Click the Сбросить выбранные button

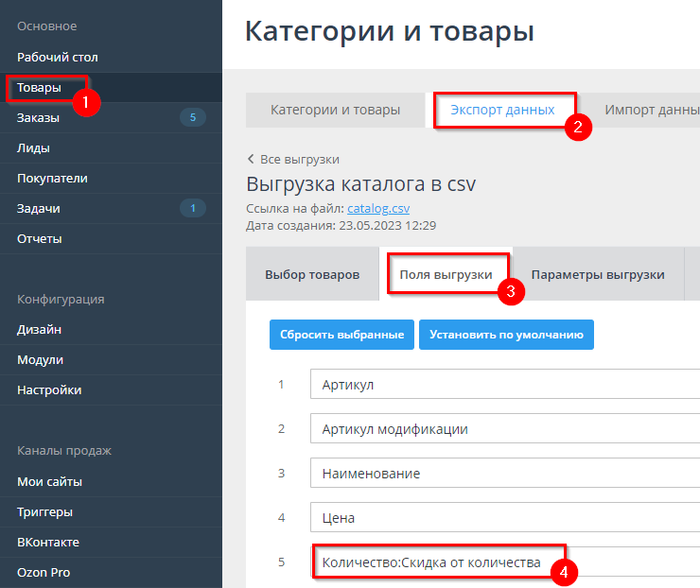[x=341, y=335]
